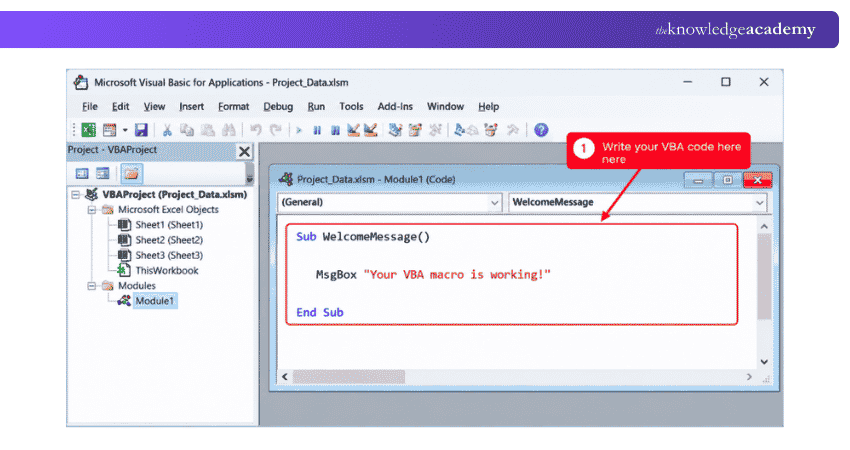Image resolution: width=850 pixels, height=450 pixels.
Task: Restore the Module1 (Code) window
Action: point(727,180)
